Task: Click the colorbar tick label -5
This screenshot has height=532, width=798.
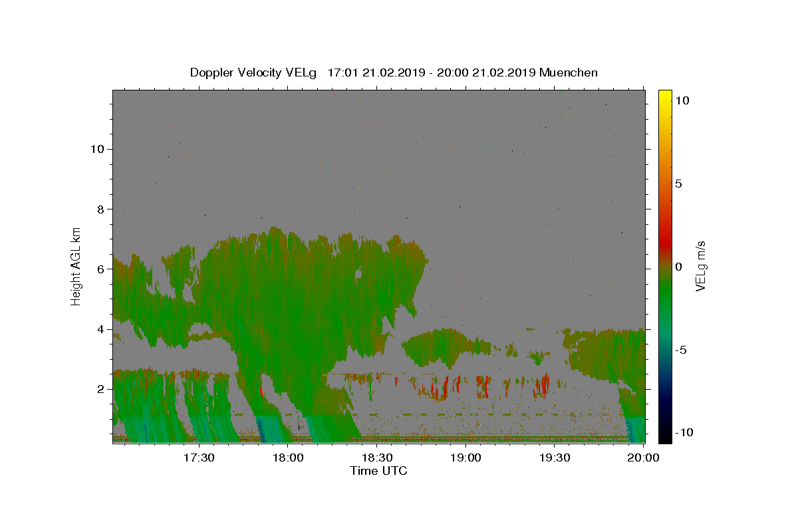Action: [681, 350]
